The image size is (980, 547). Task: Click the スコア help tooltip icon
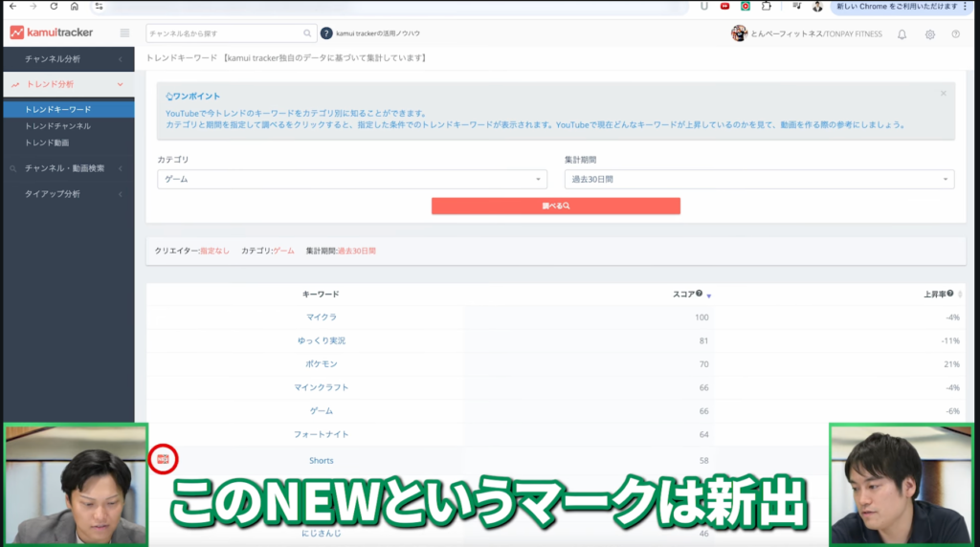click(700, 294)
